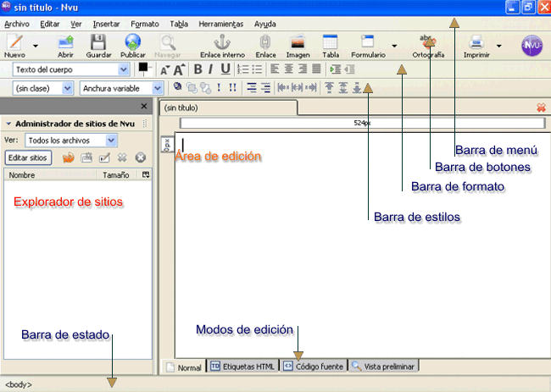Viewport: 551px width, 392px height.
Task: Toggle bold formatting
Action: pos(198,69)
